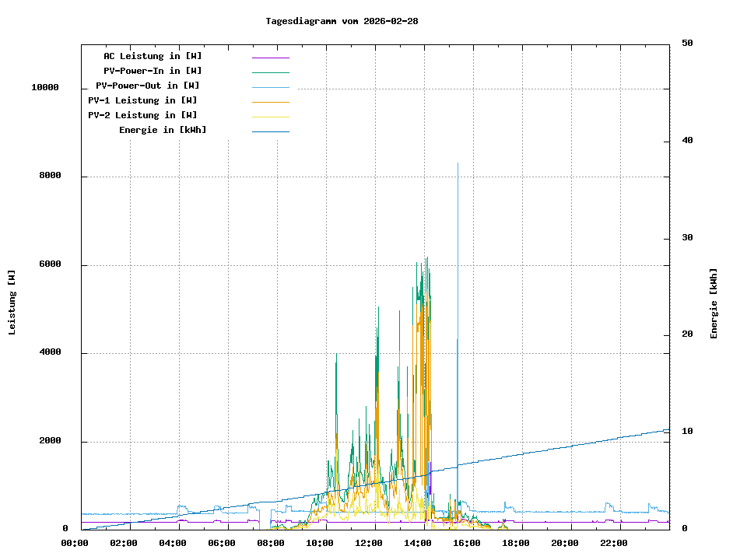This screenshot has width=747, height=560.
Task: Click the 50 value on the energy axis
Action: point(687,44)
